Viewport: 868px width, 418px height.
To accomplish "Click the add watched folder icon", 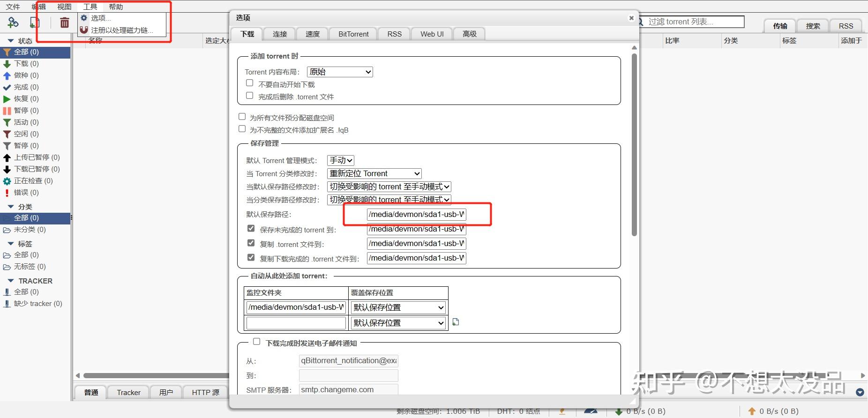I will (x=456, y=322).
